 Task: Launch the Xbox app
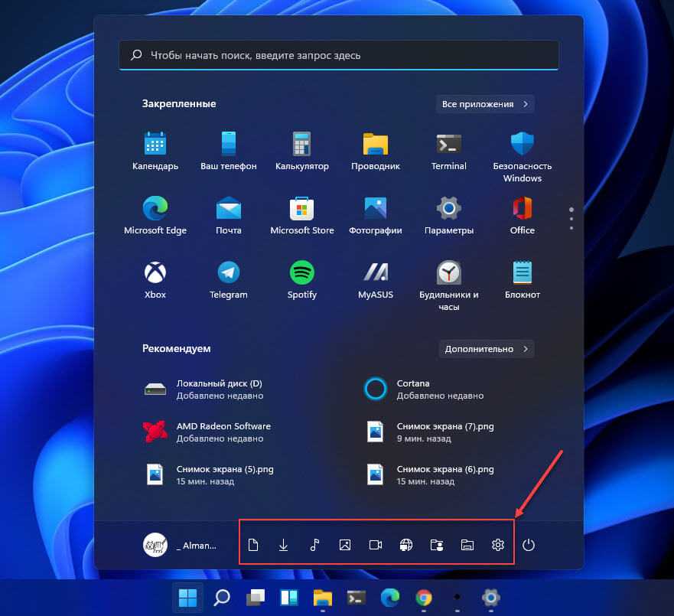[x=155, y=279]
